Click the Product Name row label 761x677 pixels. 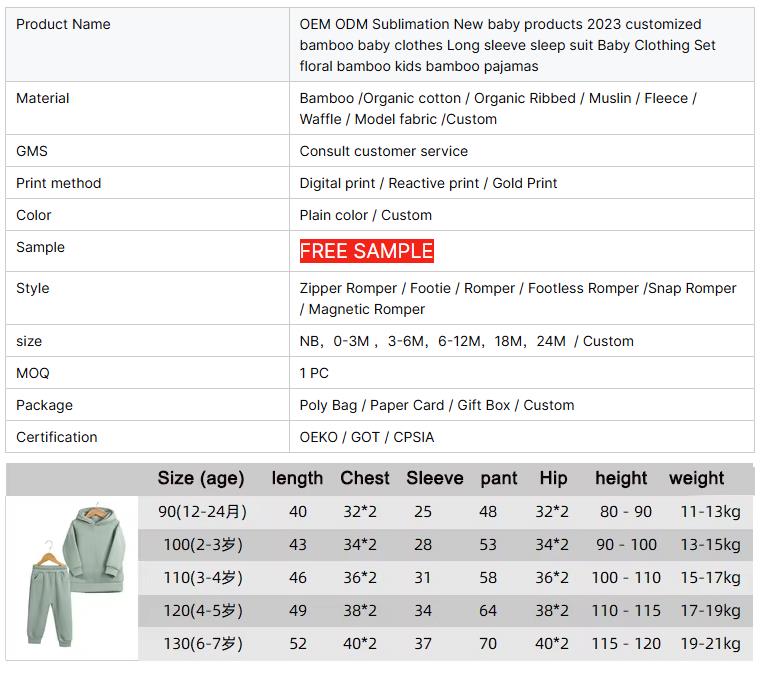click(x=63, y=24)
